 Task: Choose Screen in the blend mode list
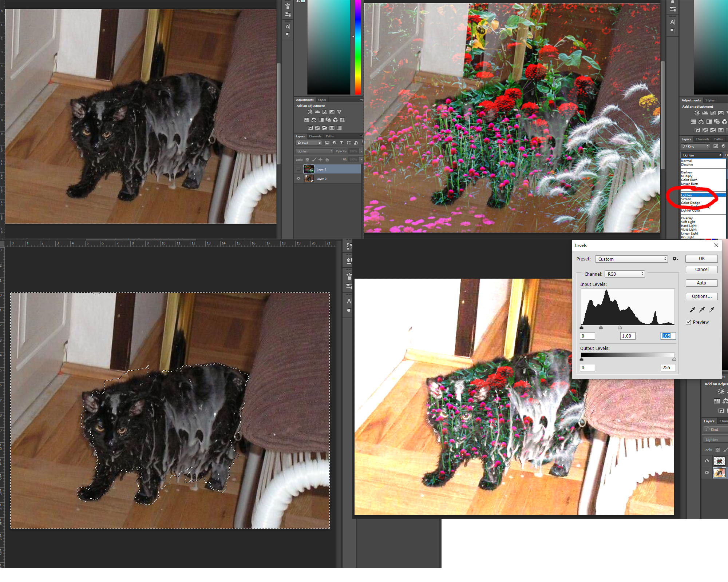[686, 199]
